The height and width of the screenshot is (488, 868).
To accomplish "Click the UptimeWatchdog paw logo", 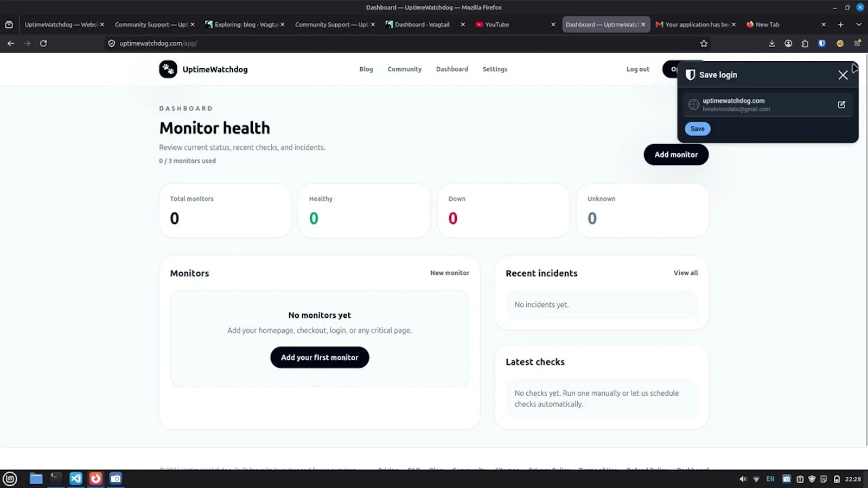I will pos(168,69).
